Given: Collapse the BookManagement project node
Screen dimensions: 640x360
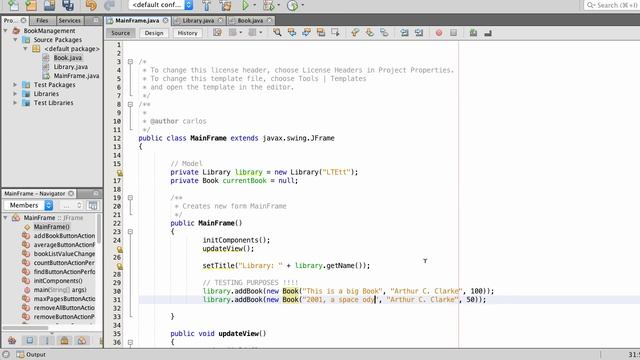Looking at the screenshot, I should [6, 31].
